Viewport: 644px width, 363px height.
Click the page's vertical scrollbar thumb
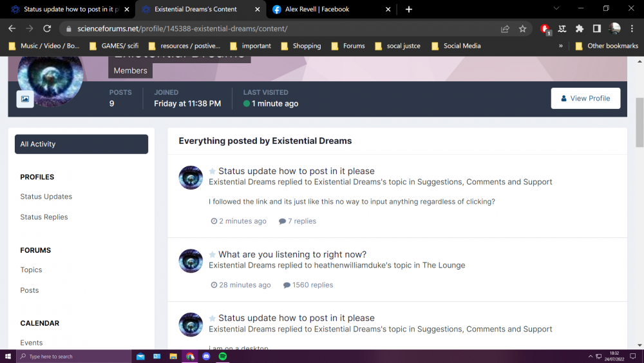coord(639,123)
